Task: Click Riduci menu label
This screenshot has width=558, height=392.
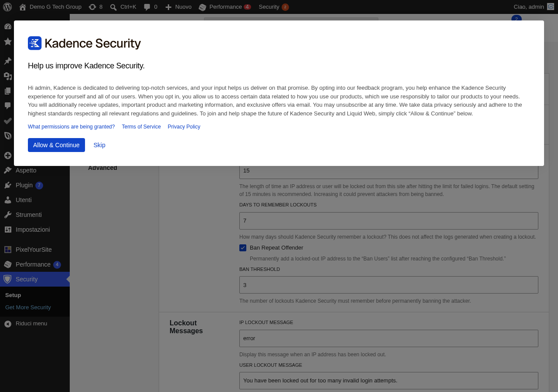Action: 31,324
